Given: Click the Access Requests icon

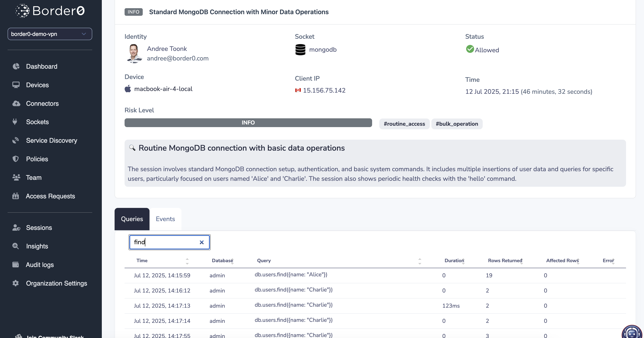Looking at the screenshot, I should coord(16,196).
